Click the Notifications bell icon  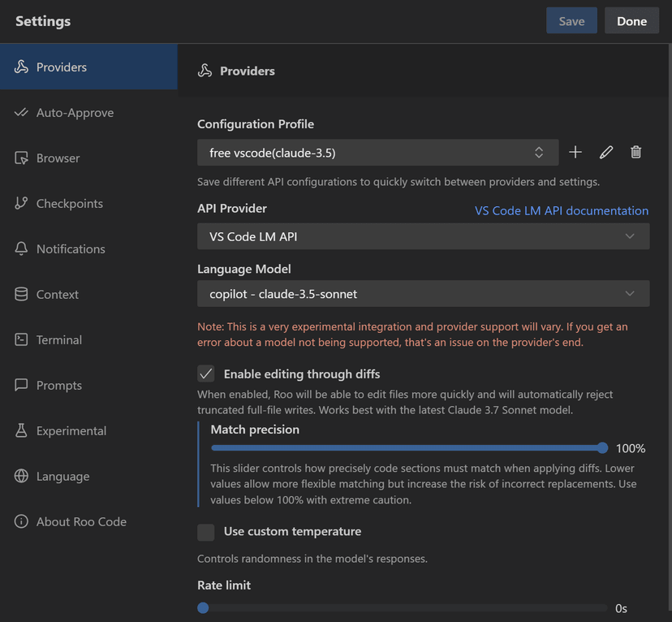pos(21,249)
